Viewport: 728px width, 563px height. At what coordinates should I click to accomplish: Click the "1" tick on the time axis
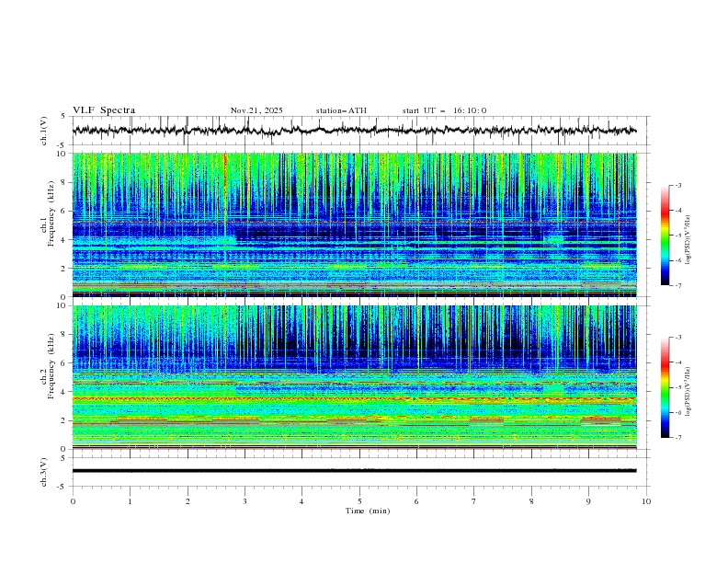tap(130, 501)
